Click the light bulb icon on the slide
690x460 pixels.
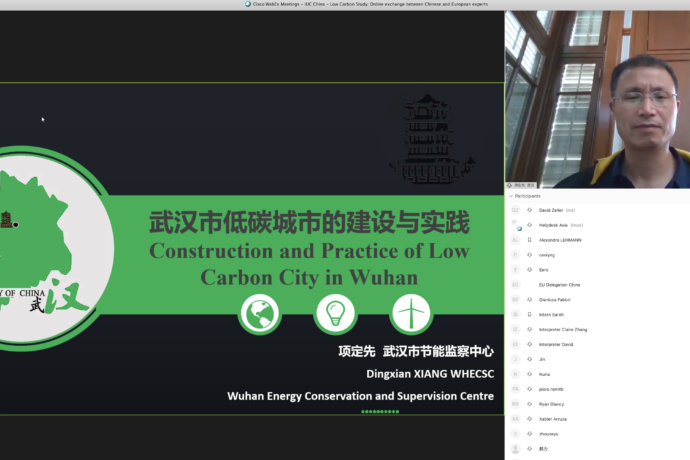(335, 314)
